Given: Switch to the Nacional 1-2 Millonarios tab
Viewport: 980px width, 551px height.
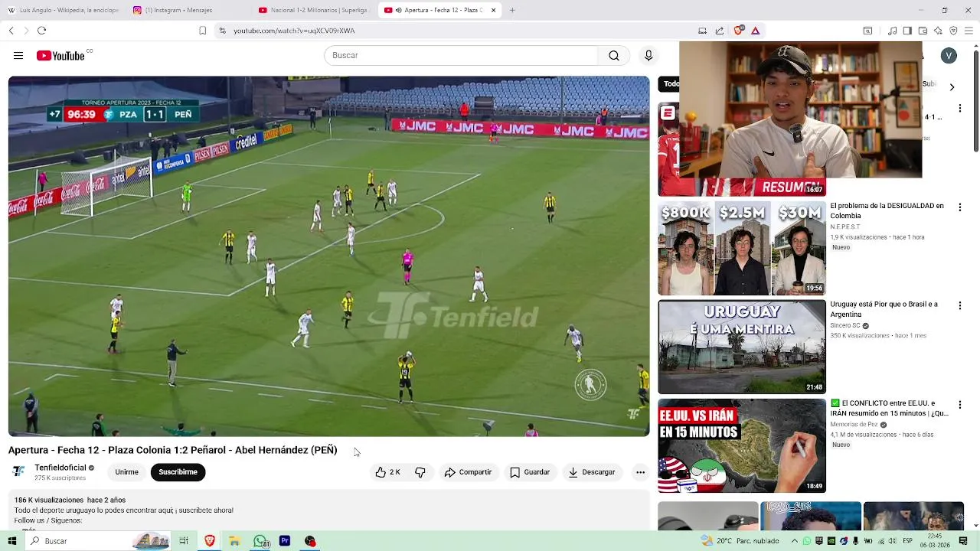Looking at the screenshot, I should point(312,10).
